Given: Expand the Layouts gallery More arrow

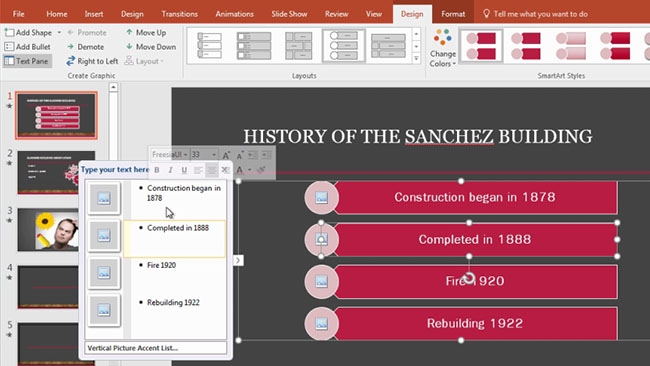Looking at the screenshot, I should pos(416,58).
